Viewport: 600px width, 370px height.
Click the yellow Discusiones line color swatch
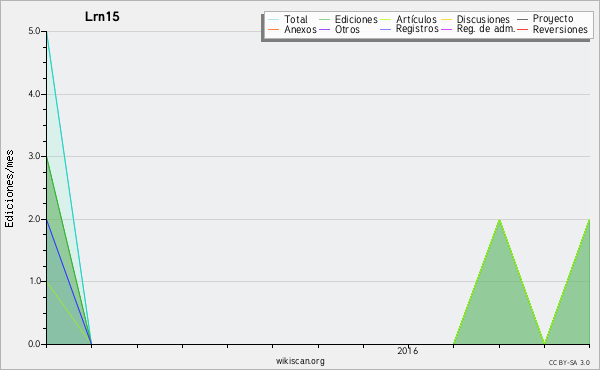(447, 20)
